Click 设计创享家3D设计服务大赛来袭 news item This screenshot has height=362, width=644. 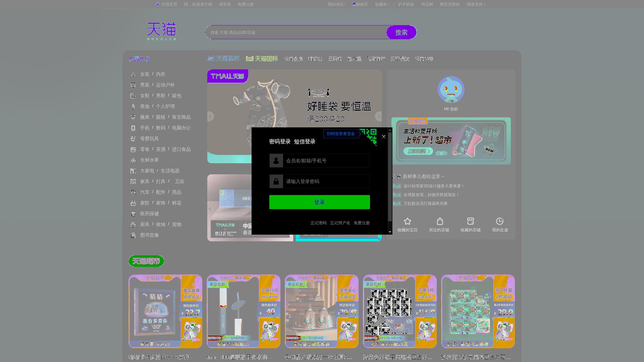[x=434, y=186]
